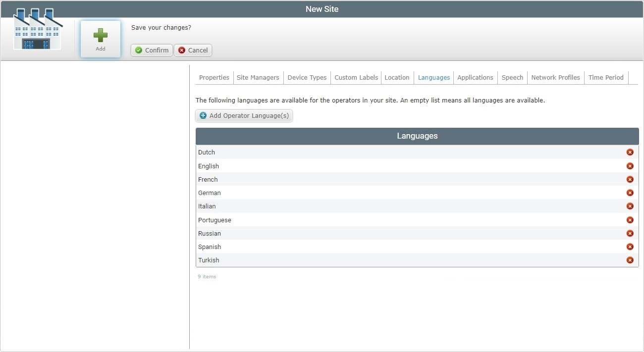This screenshot has width=644, height=352.
Task: Switch to the Time Period tab
Action: pos(606,77)
